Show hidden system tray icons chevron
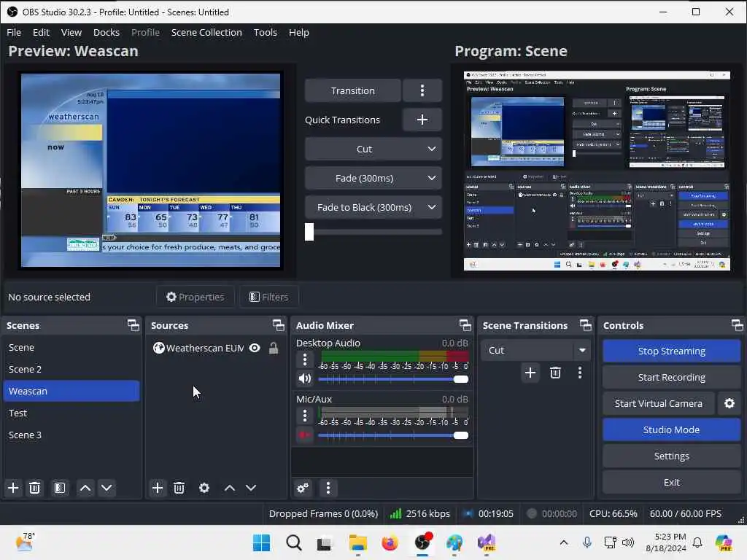This screenshot has height=560, width=747. tap(564, 542)
